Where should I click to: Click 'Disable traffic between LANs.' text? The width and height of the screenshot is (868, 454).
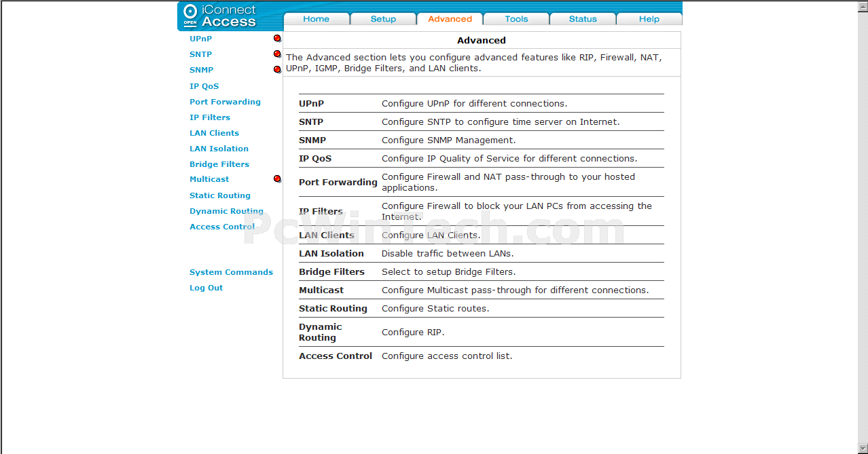tap(448, 254)
